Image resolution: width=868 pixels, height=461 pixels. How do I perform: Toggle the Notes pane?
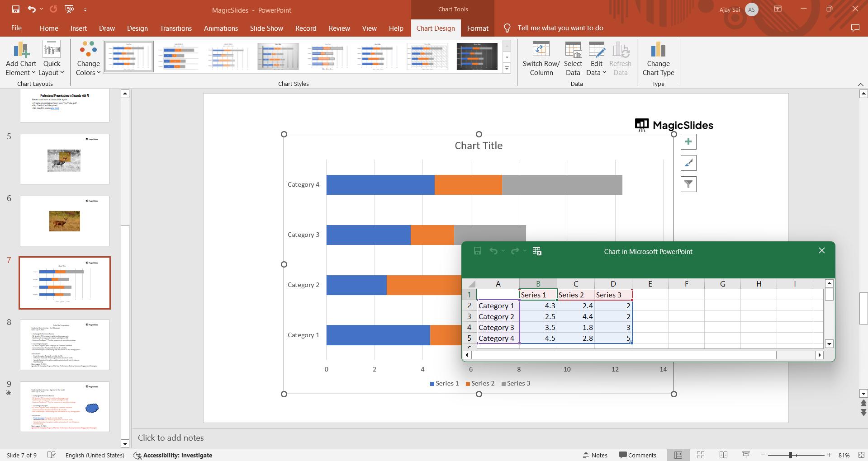coord(595,455)
